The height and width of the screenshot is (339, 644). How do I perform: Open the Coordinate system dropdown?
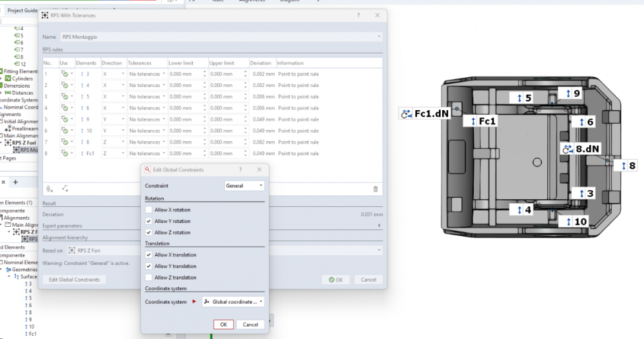(x=233, y=302)
